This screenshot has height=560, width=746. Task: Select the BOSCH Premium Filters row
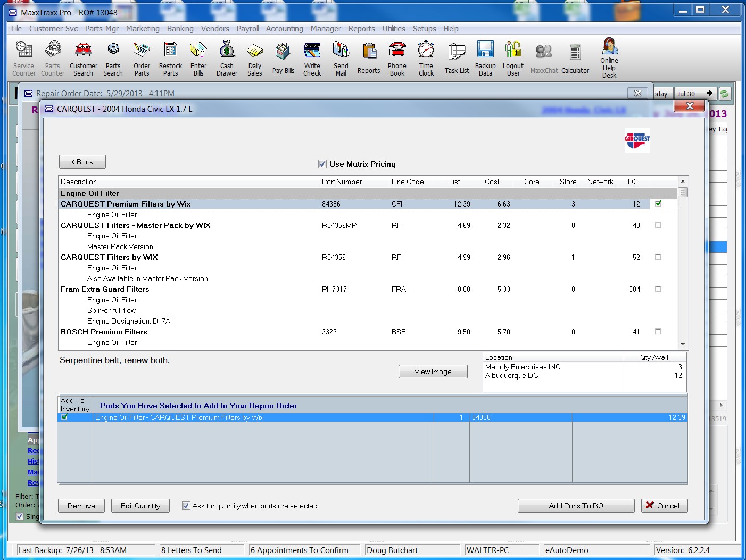point(367,332)
